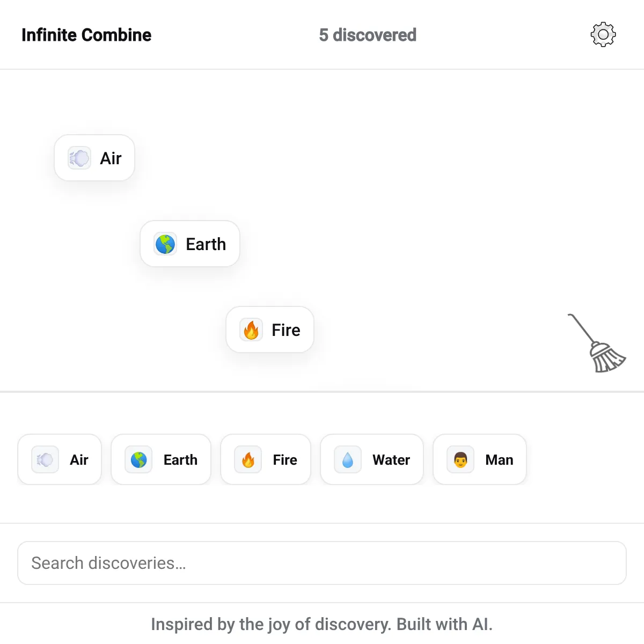The width and height of the screenshot is (644, 644).
Task: Choose Earth from the discoveries list
Action: 161,459
